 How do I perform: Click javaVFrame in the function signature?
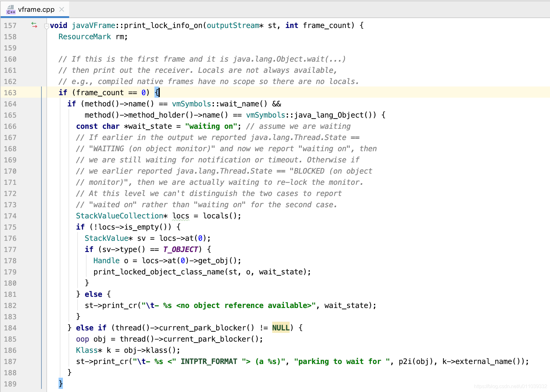(x=94, y=25)
